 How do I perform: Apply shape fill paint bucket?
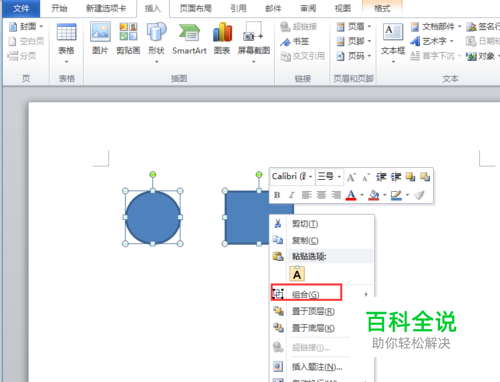[374, 195]
